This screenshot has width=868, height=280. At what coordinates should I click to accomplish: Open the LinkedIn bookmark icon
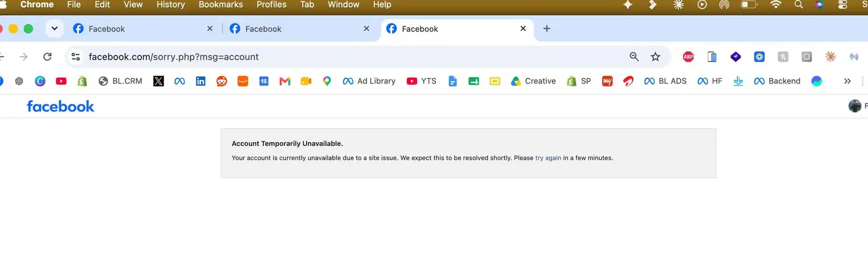tap(201, 81)
